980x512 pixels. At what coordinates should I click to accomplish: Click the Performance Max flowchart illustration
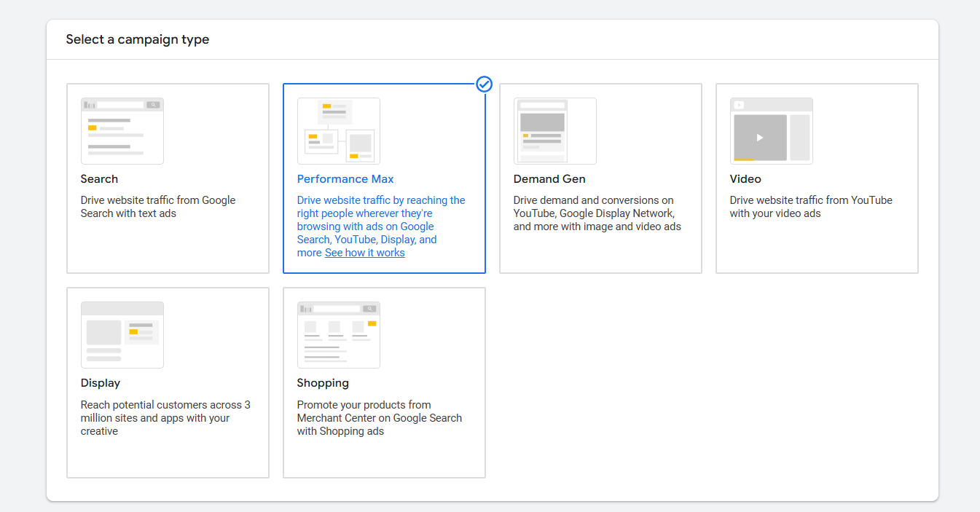(338, 131)
